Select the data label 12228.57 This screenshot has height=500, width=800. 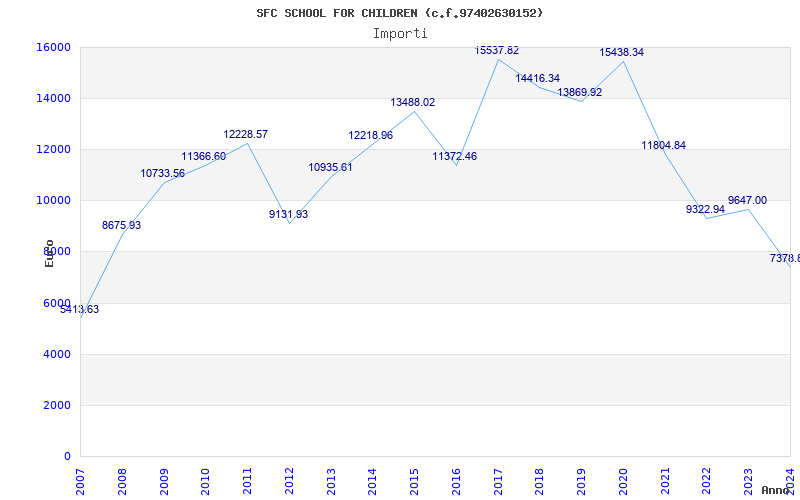pyautogui.click(x=245, y=134)
